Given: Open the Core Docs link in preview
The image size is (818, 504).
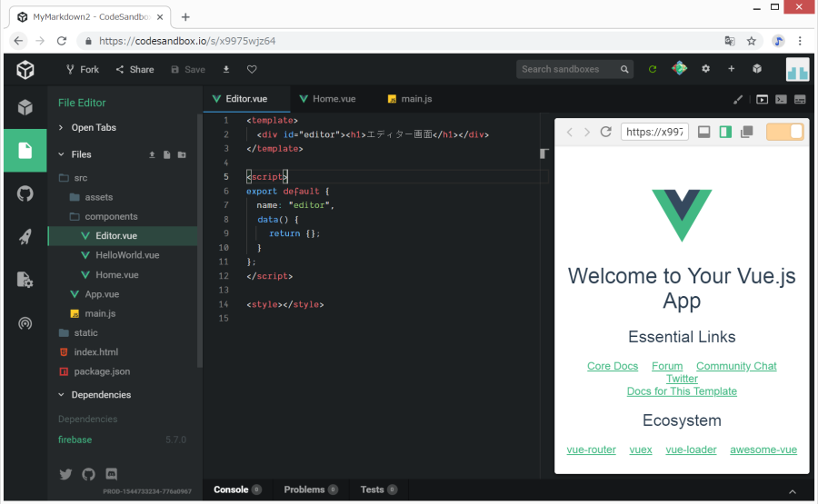Looking at the screenshot, I should [612, 366].
